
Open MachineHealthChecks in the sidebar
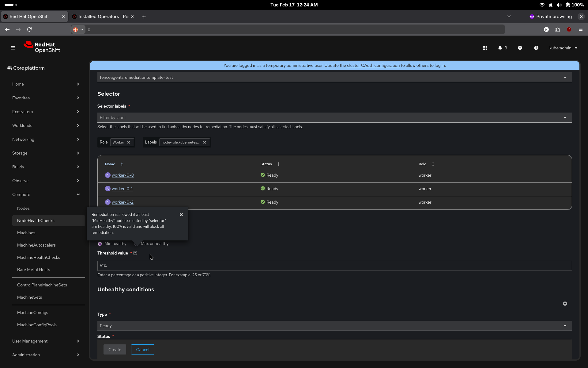click(39, 257)
